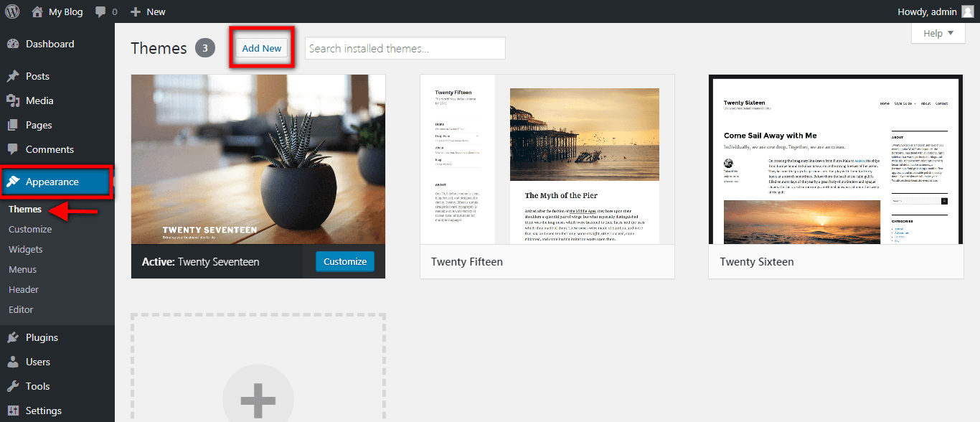Screen dimensions: 980x422
Task: Open Customize submenu link
Action: [30, 229]
